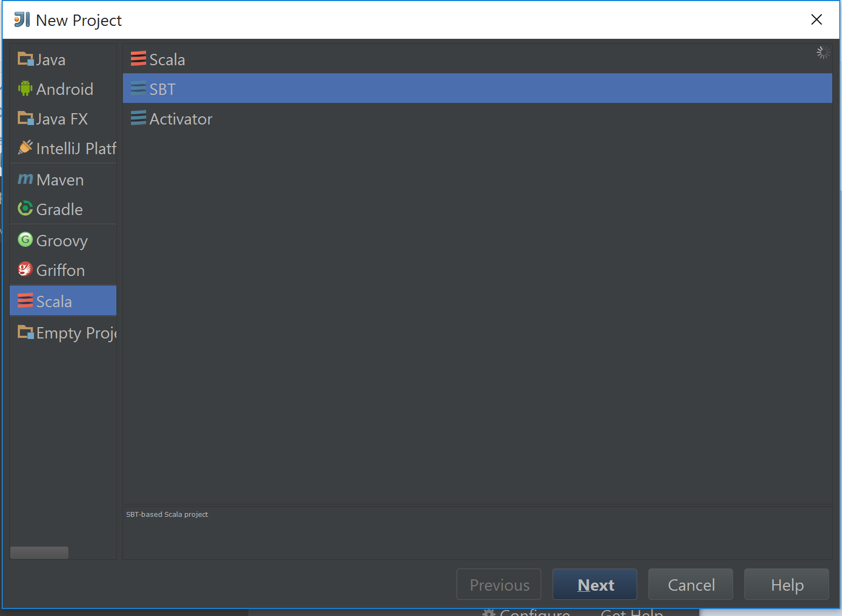
Task: Choose the Android project category
Action: pyautogui.click(x=63, y=89)
